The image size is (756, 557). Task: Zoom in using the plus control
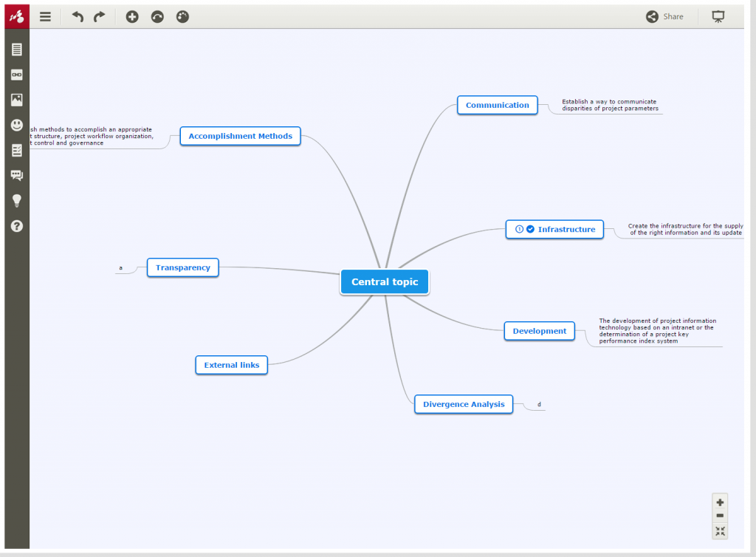[720, 502]
